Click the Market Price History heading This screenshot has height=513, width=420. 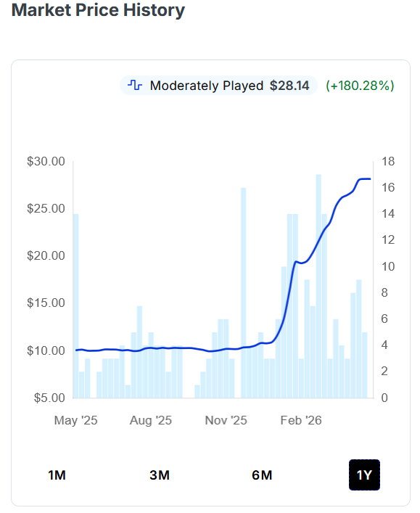98,10
